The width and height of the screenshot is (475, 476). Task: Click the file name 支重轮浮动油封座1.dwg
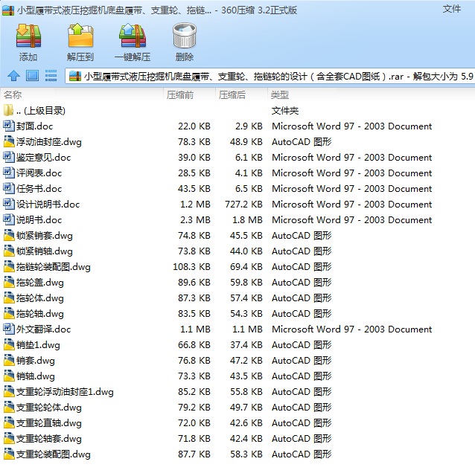[x=65, y=392]
